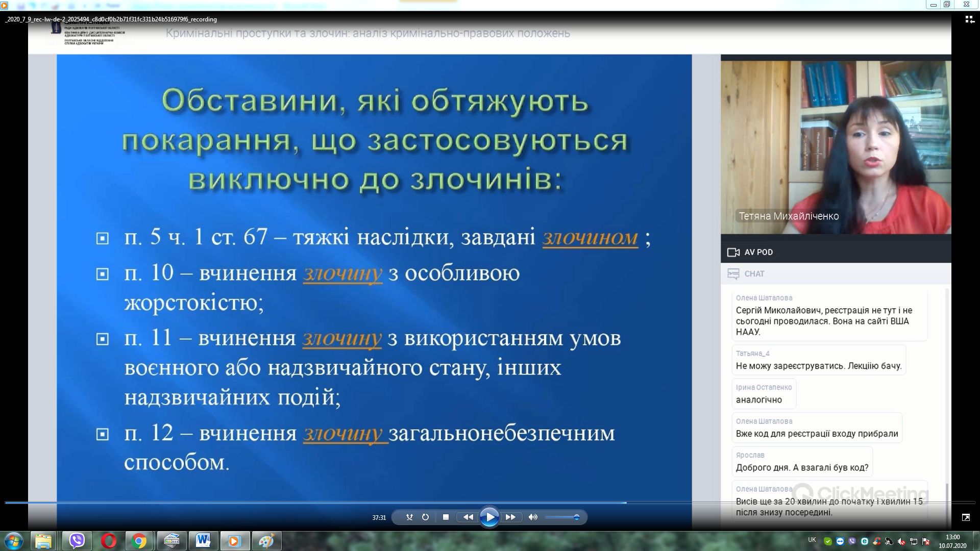Click the recording file name title
The height and width of the screenshot is (551, 980).
[111, 19]
